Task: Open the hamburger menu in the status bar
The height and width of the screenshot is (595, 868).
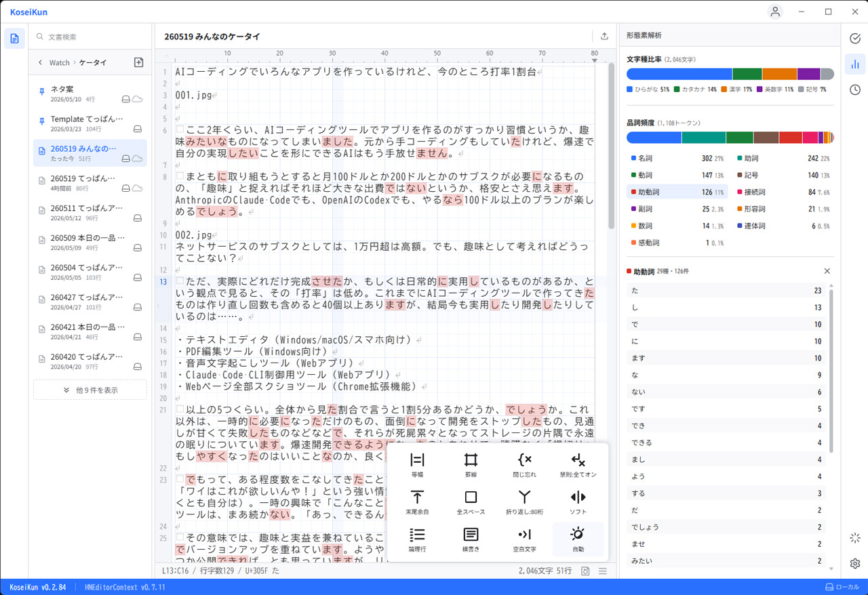Action: coord(603,571)
